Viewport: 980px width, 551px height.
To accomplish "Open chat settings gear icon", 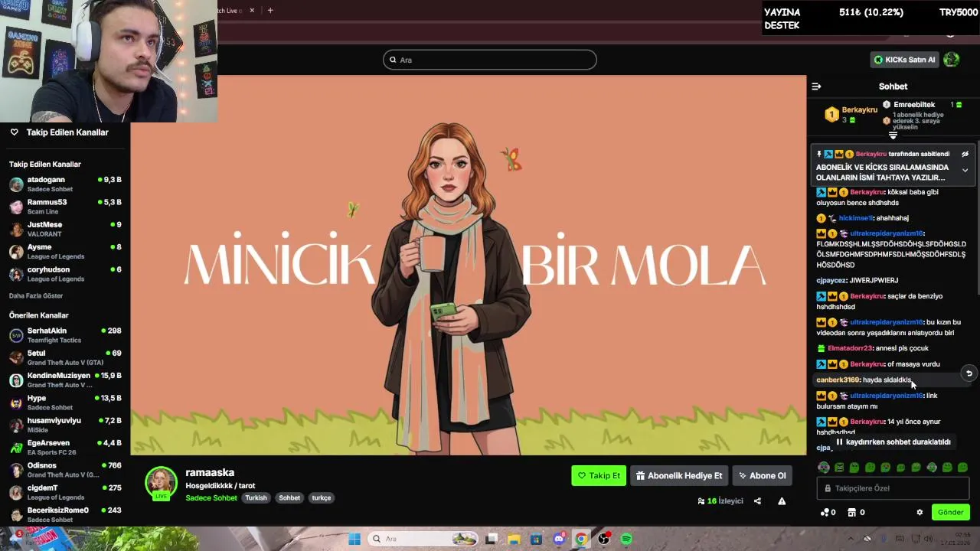I will (x=920, y=512).
